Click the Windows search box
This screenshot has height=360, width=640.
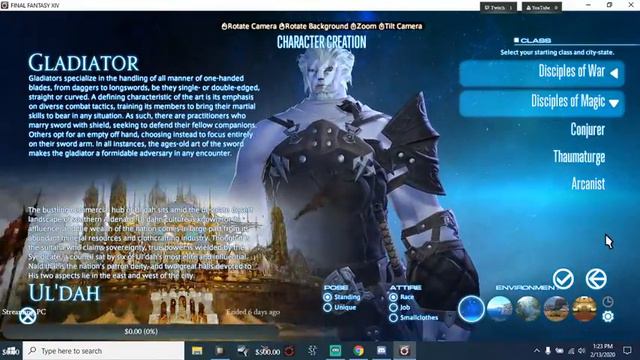[104, 351]
